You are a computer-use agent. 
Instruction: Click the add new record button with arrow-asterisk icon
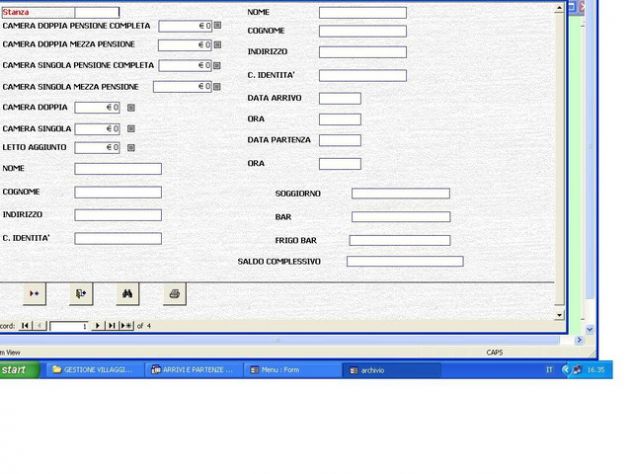tap(34, 294)
